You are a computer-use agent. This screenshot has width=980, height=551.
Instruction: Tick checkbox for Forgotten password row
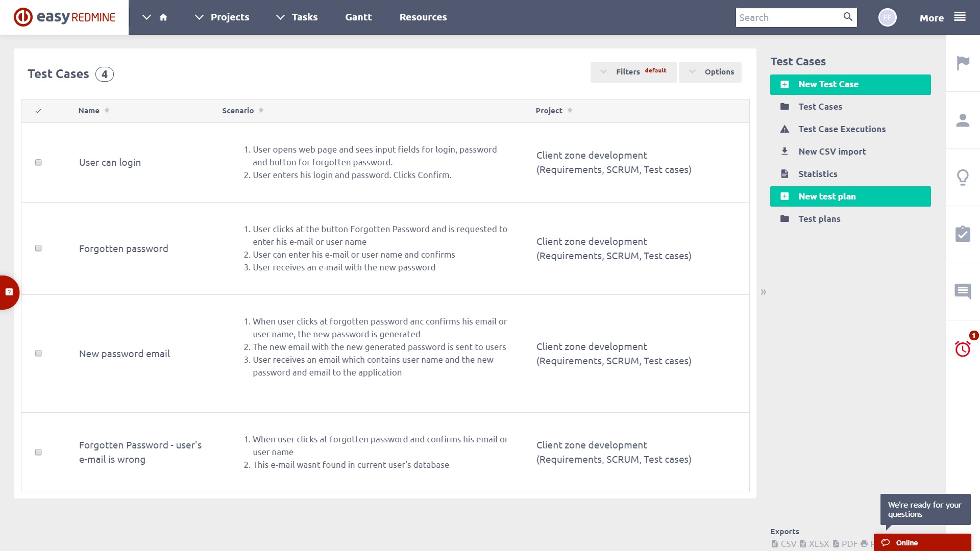(x=38, y=248)
